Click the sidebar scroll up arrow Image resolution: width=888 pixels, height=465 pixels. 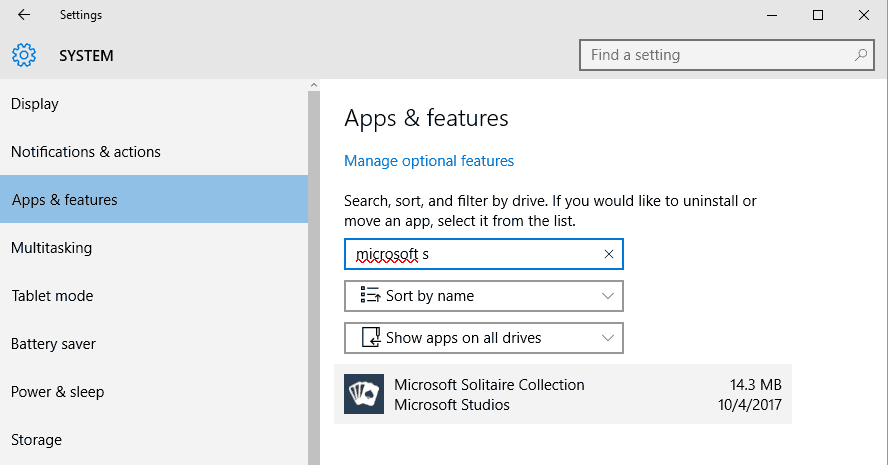[314, 85]
